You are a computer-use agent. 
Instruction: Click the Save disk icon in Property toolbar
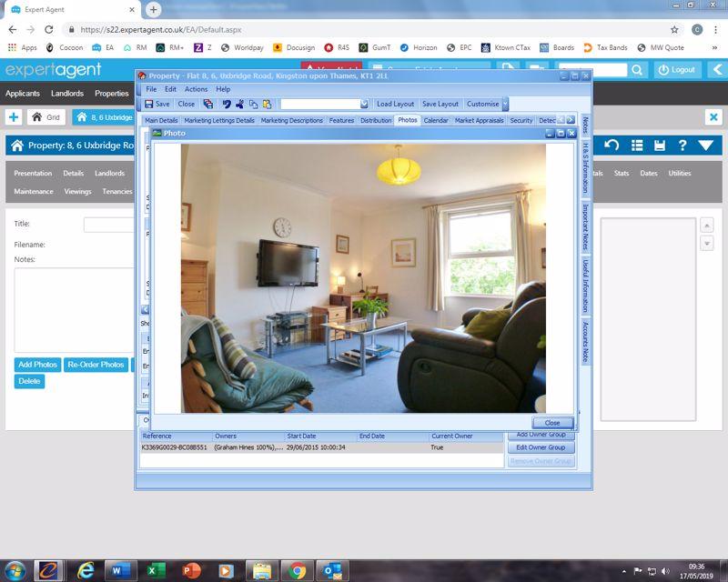pos(148,104)
